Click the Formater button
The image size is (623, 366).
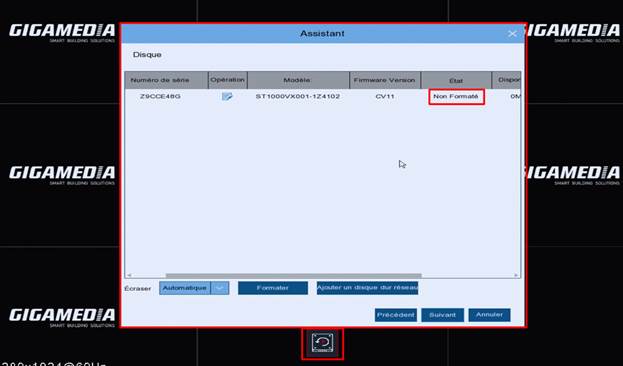273,288
